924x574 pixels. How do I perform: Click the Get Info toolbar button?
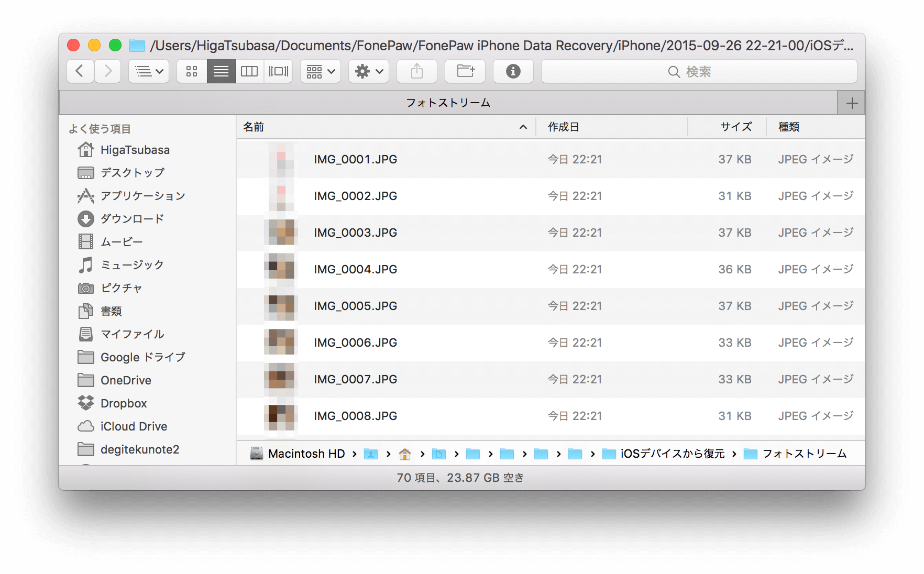point(513,71)
